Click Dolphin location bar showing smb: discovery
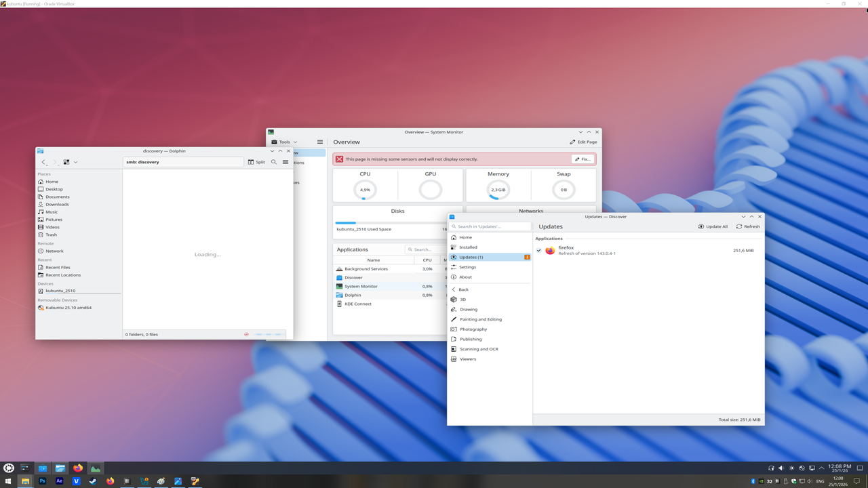868x488 pixels. tap(183, 162)
